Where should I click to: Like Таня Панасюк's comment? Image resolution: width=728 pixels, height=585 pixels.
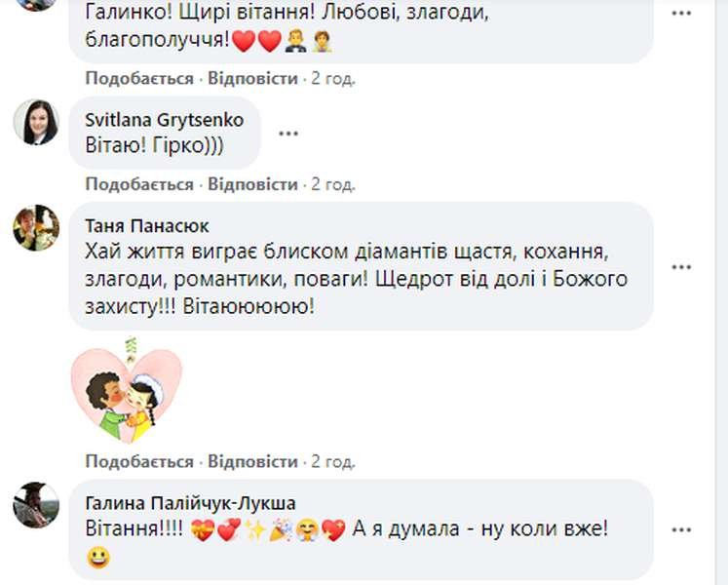click(138, 461)
